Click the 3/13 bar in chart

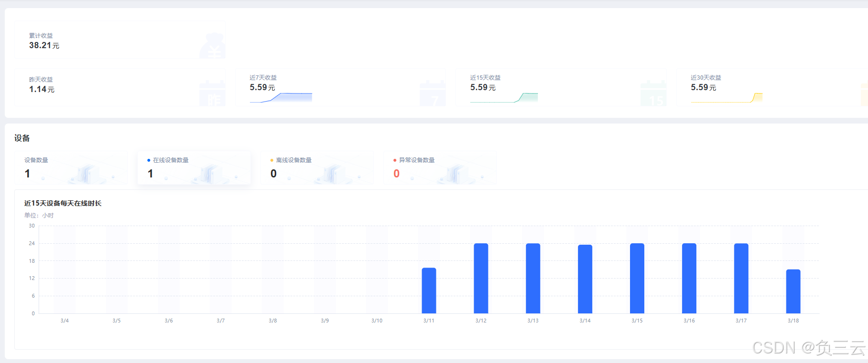533,279
